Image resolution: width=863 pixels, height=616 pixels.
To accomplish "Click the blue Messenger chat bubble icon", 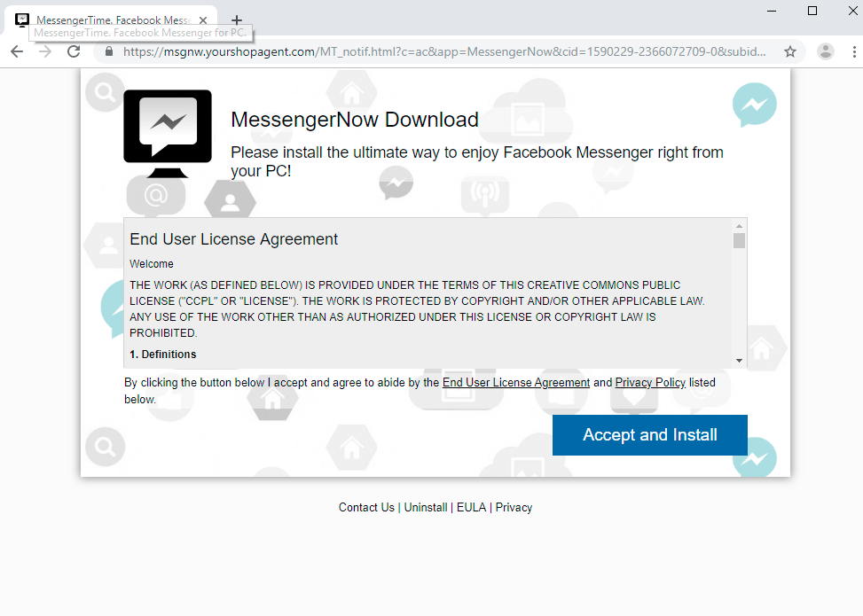I will pos(754,105).
